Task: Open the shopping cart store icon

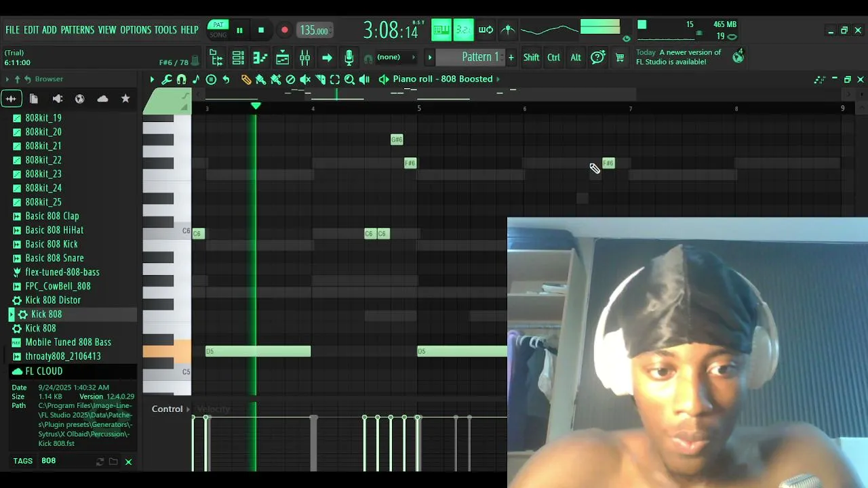Action: (620, 58)
